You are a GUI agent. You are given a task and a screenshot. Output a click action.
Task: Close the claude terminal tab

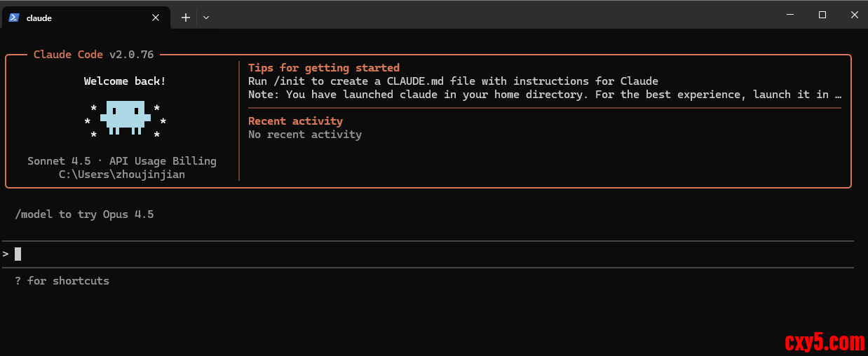[x=157, y=18]
